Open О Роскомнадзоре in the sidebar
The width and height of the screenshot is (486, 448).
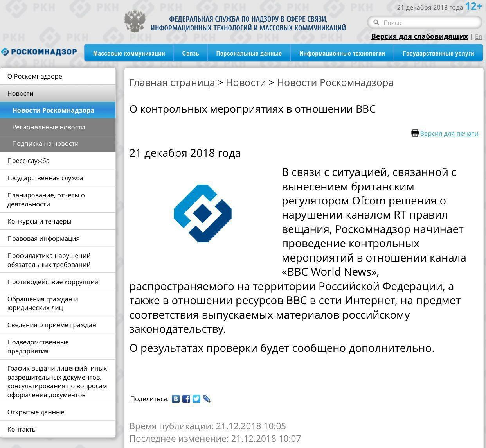(58, 76)
